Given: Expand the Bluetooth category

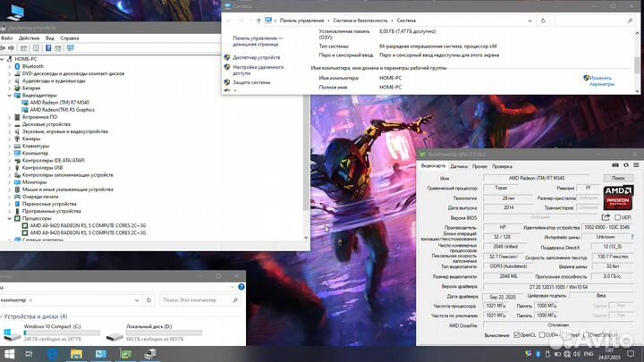Looking at the screenshot, I should click(x=10, y=66).
